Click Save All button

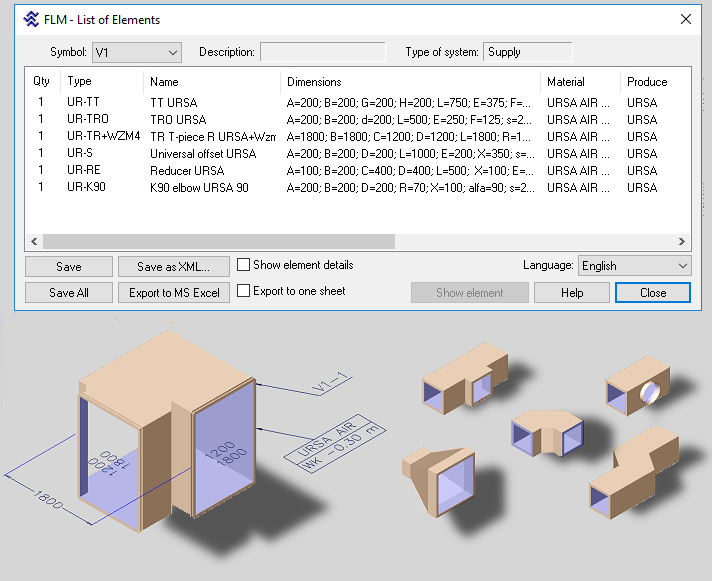point(69,293)
